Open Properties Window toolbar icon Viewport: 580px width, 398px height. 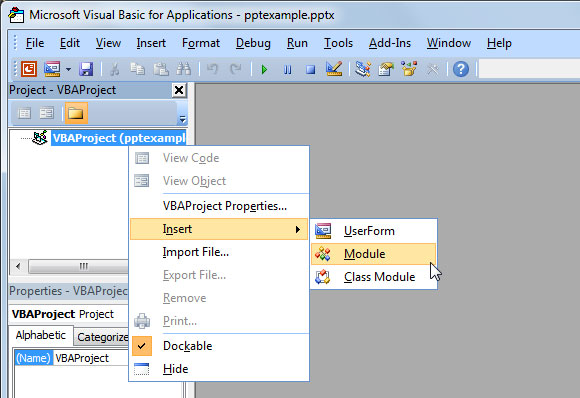tap(386, 69)
